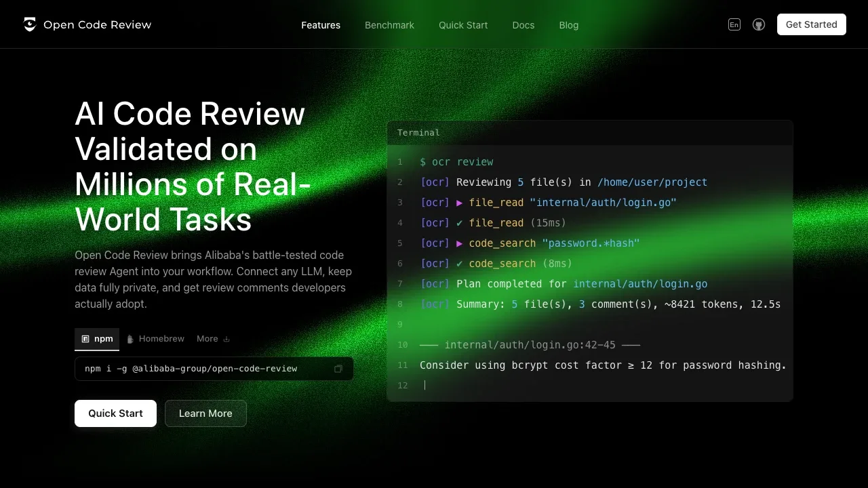Click the Open Code Review logo icon
This screenshot has height=488, width=868.
click(29, 24)
